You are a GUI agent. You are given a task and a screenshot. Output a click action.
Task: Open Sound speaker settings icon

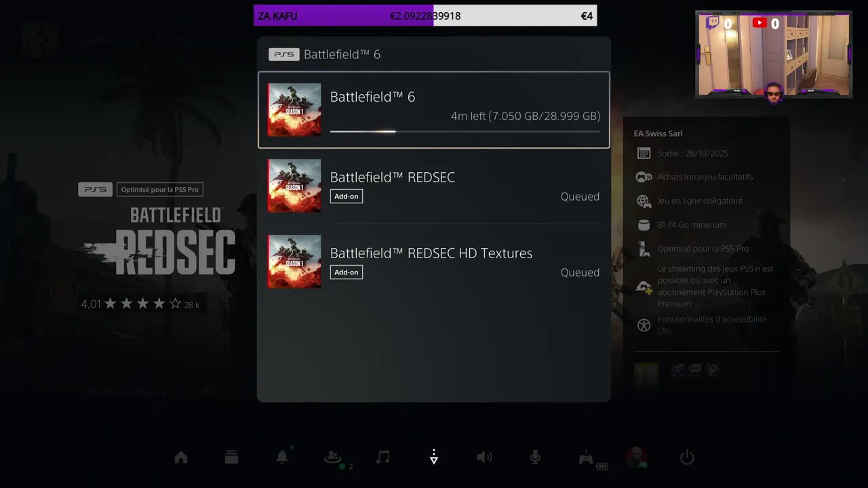tap(484, 457)
